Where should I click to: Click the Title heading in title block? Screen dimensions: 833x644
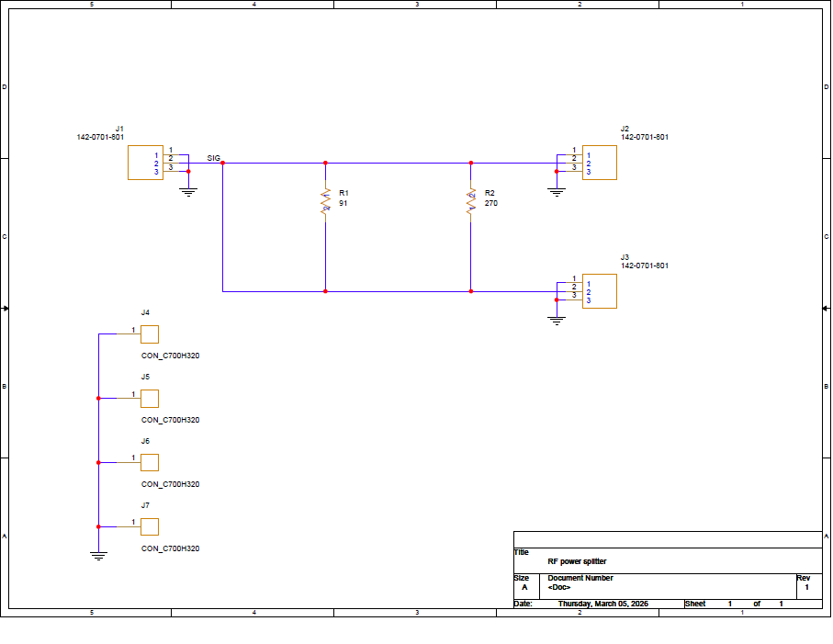[521, 552]
